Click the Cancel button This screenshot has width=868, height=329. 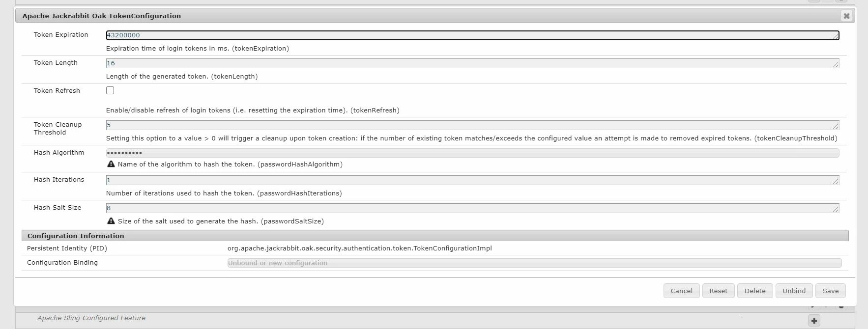coord(681,291)
